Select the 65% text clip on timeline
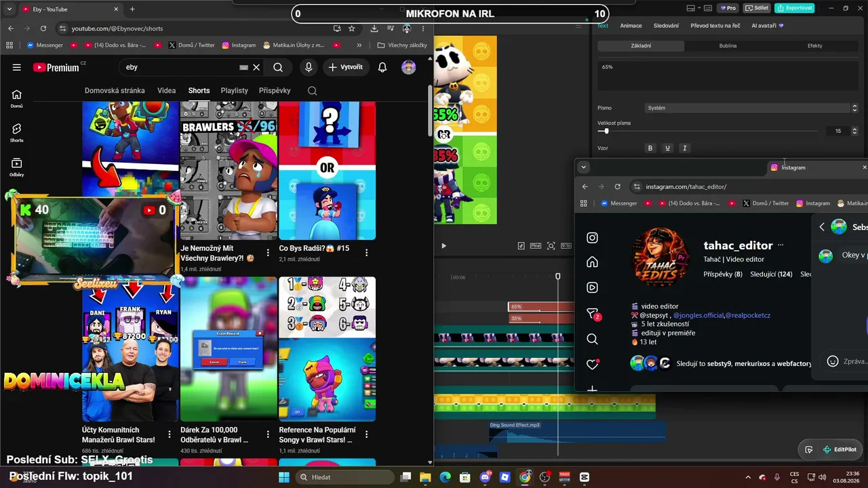868x488 pixels. pyautogui.click(x=541, y=306)
